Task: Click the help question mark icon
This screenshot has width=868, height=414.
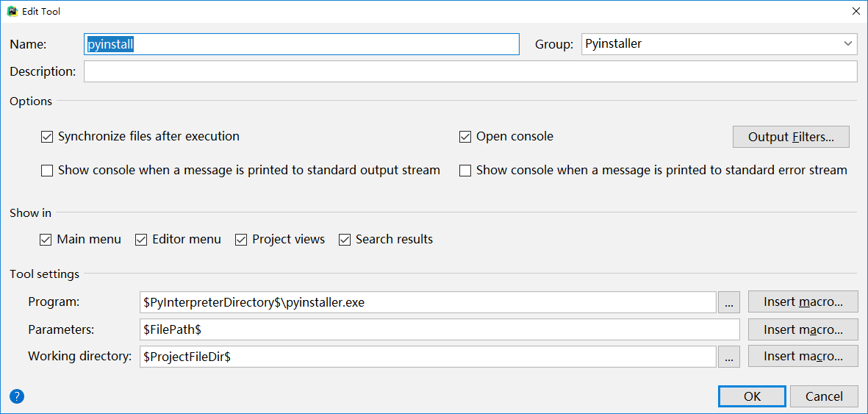Action: pyautogui.click(x=17, y=396)
